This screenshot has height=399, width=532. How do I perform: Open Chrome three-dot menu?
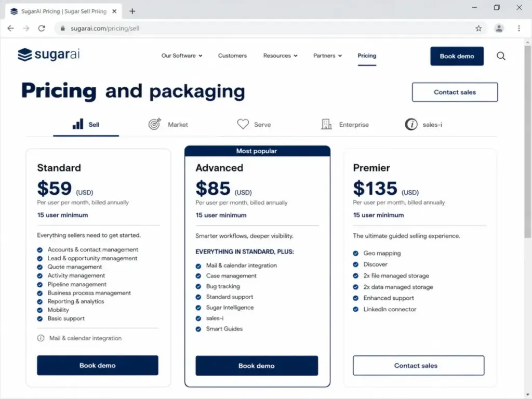point(519,29)
